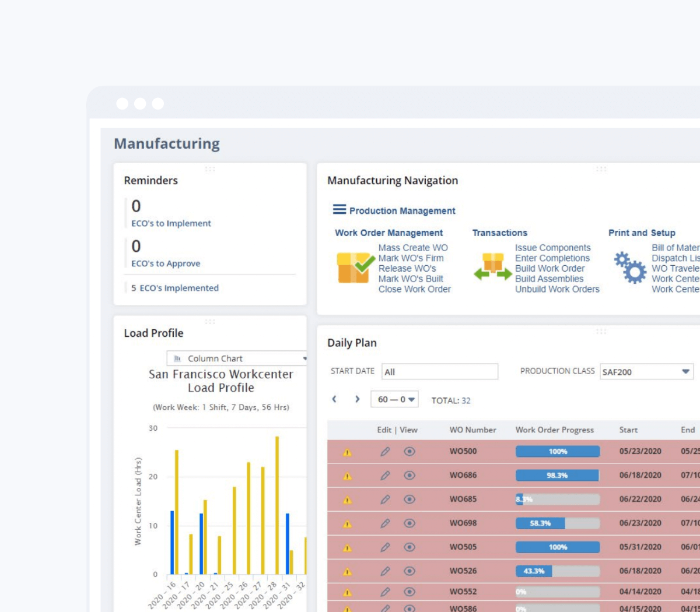Click the Work Order Management box icon
The height and width of the screenshot is (612, 700).
(356, 268)
